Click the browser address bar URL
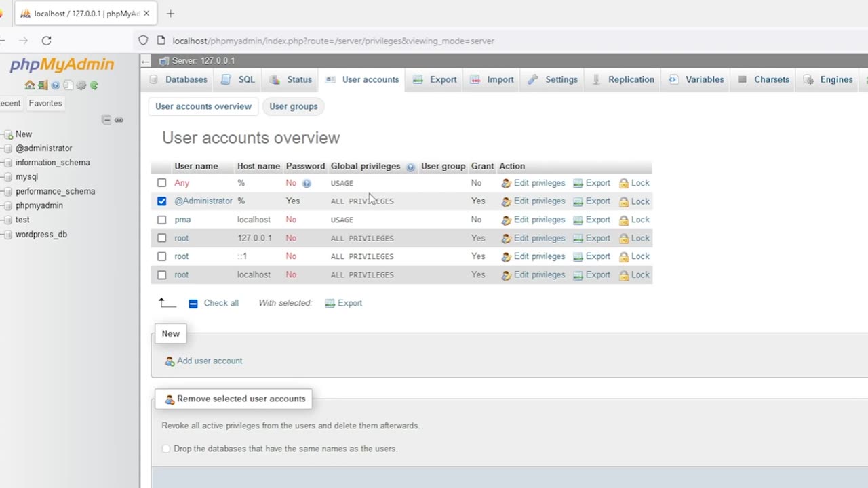868x488 pixels. pyautogui.click(x=333, y=41)
